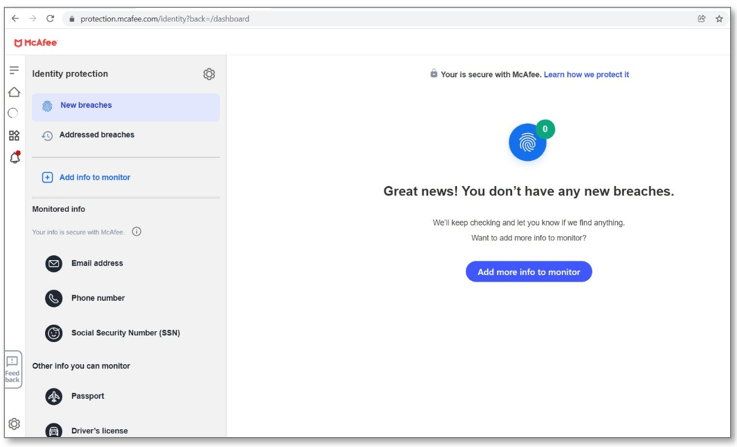Select the New breaches tab
This screenshot has width=737, height=447.
126,107
